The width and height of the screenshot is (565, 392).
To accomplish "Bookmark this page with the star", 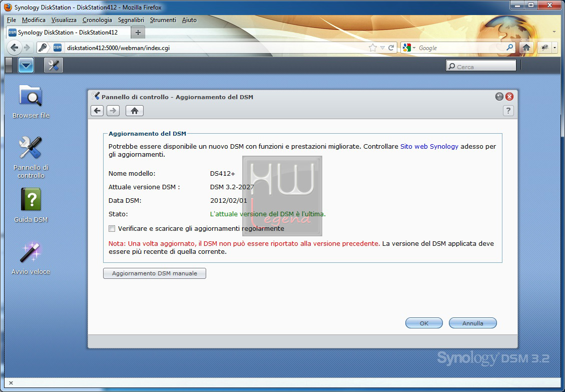I will point(373,48).
